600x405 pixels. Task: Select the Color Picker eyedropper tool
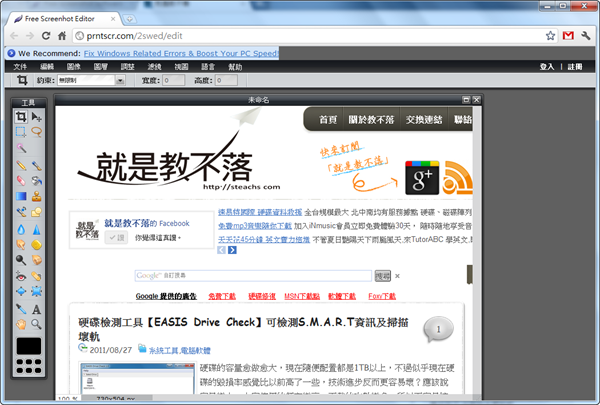click(21, 309)
